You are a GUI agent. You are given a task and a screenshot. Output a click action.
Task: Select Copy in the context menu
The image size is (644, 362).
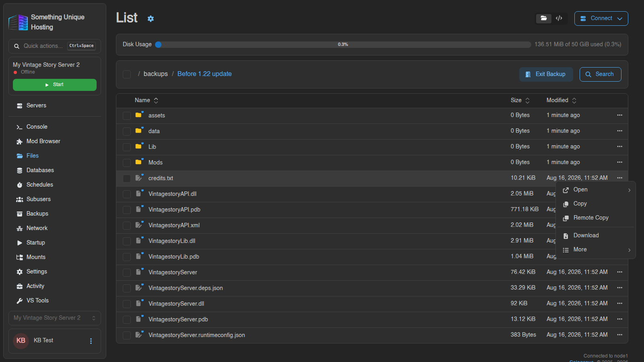pos(596,204)
